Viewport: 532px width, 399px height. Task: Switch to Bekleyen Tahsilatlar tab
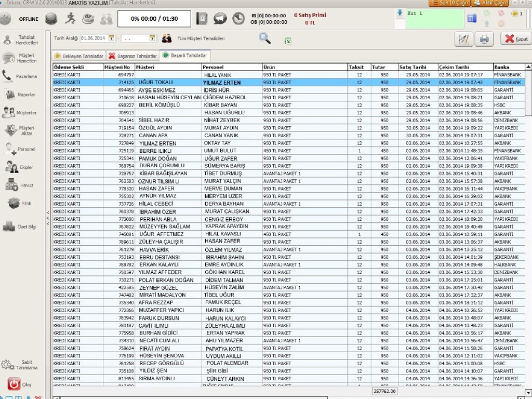coord(79,56)
